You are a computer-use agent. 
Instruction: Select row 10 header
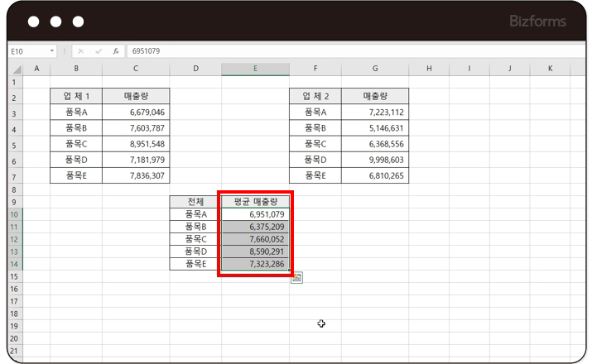[x=15, y=214]
